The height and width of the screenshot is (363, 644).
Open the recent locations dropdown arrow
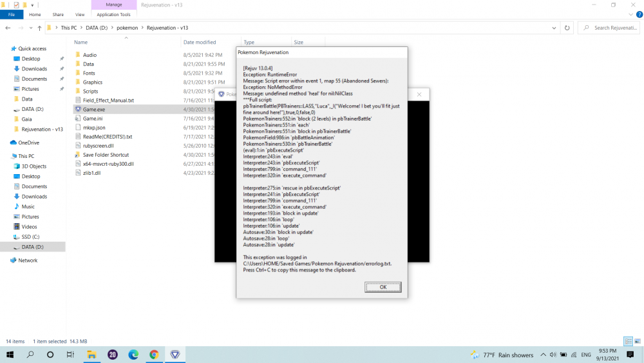coord(31,28)
